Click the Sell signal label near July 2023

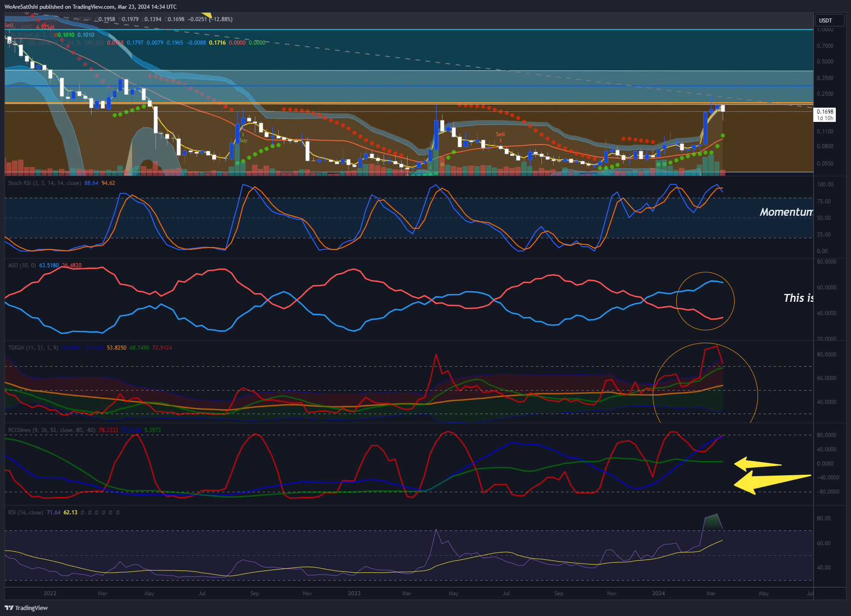[500, 134]
